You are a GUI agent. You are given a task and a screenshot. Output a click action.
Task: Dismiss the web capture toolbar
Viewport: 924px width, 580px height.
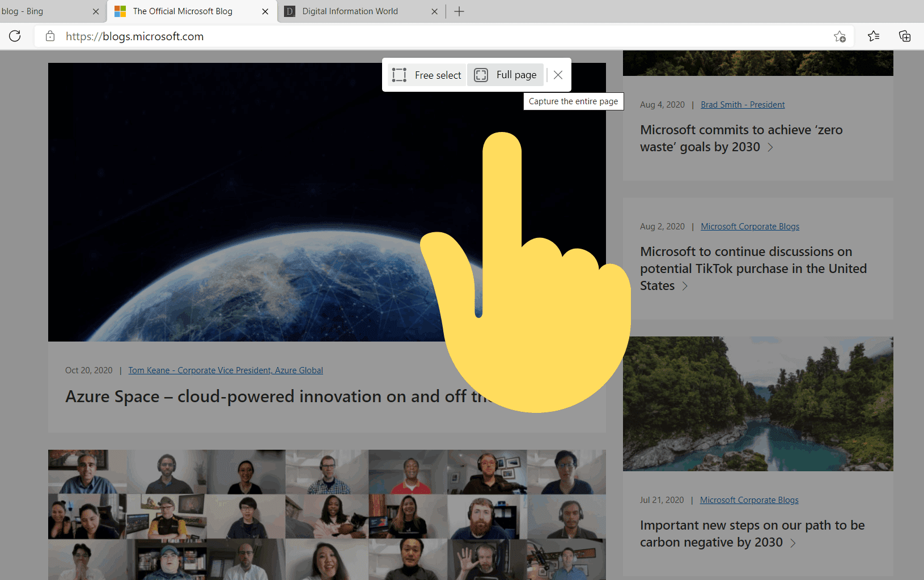pyautogui.click(x=557, y=75)
